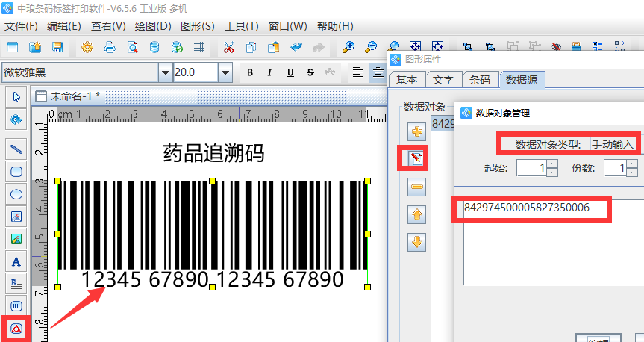Set text alignment to center

pos(378,72)
